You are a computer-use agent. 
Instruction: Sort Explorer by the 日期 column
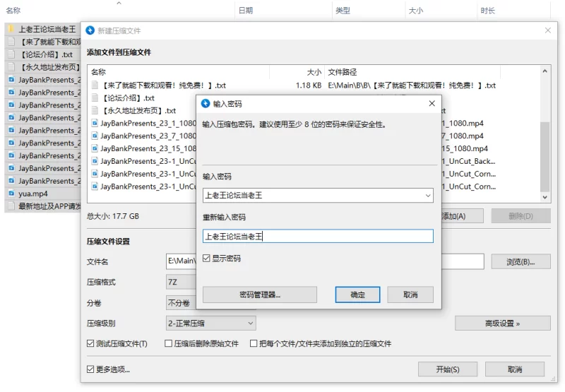pyautogui.click(x=246, y=11)
